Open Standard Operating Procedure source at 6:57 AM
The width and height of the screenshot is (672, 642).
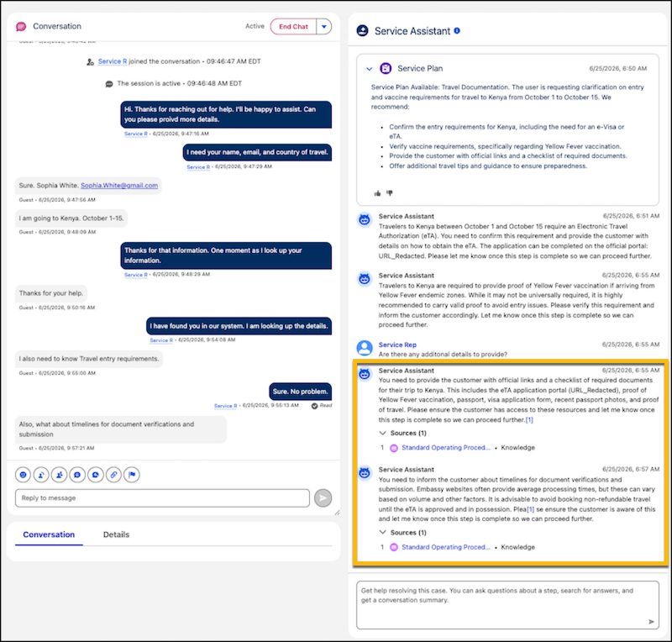pos(446,547)
